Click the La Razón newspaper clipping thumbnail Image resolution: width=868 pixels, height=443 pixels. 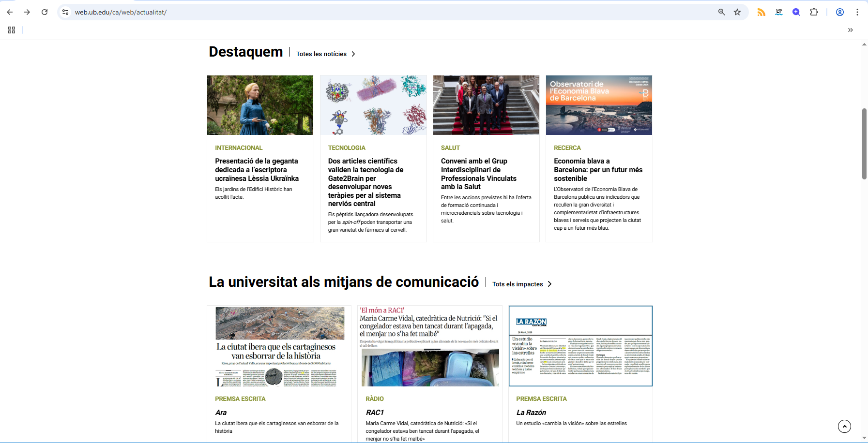coord(580,346)
